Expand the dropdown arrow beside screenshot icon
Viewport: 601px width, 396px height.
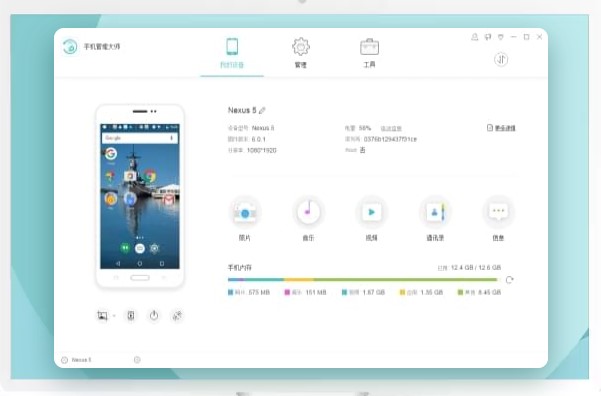[114, 316]
